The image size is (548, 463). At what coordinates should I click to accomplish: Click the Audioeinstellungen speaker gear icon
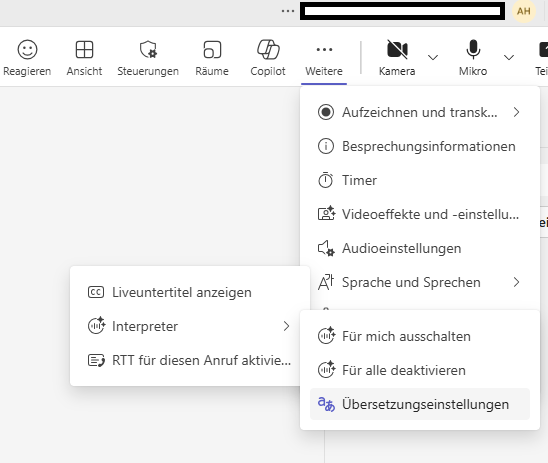326,248
